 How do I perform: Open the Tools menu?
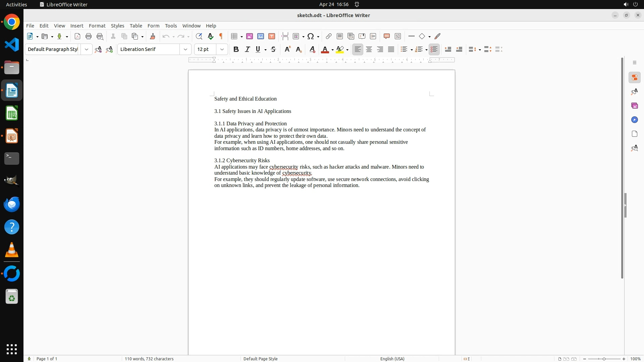pos(171,25)
